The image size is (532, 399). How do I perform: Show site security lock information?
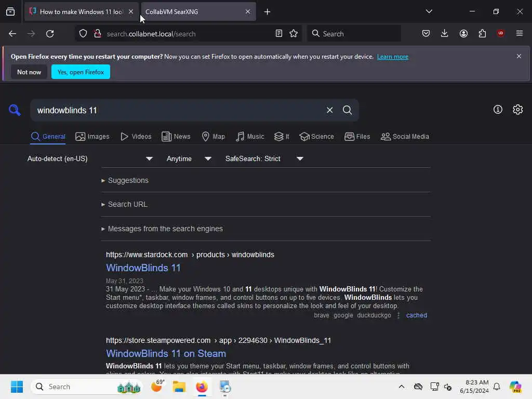(98, 34)
